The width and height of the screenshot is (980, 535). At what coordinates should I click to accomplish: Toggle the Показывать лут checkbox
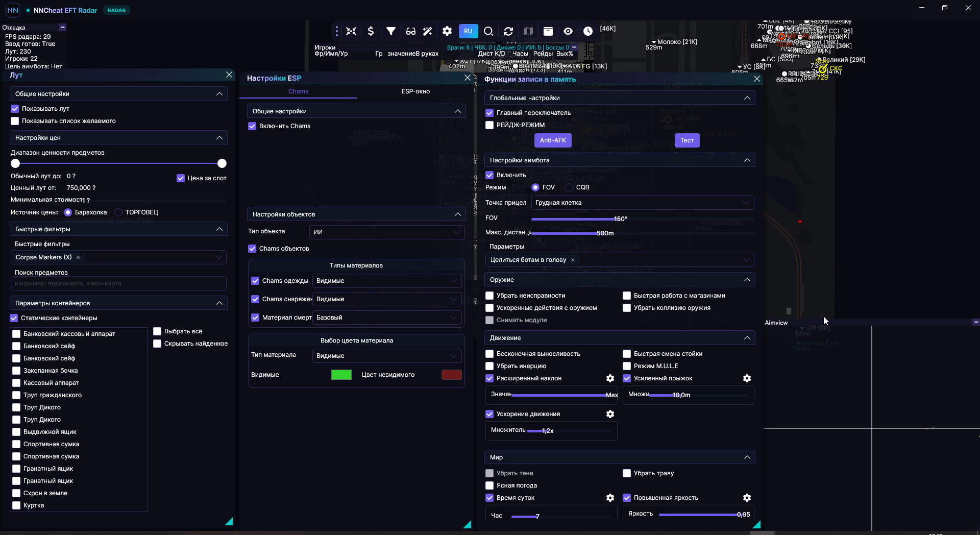[x=15, y=109]
